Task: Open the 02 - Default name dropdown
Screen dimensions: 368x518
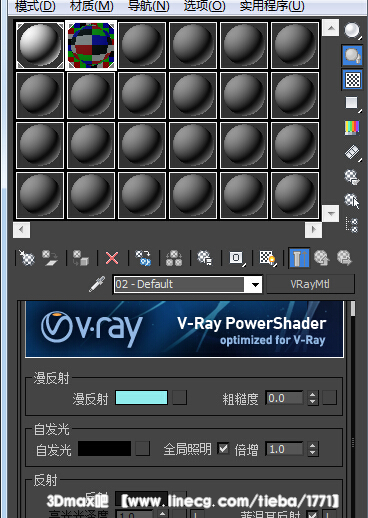Action: (255, 284)
